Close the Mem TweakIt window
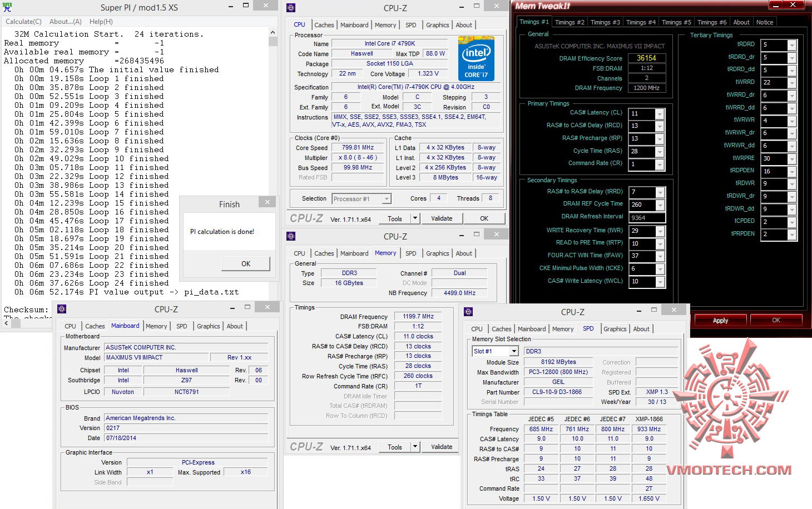812x509 pixels. [x=793, y=5]
